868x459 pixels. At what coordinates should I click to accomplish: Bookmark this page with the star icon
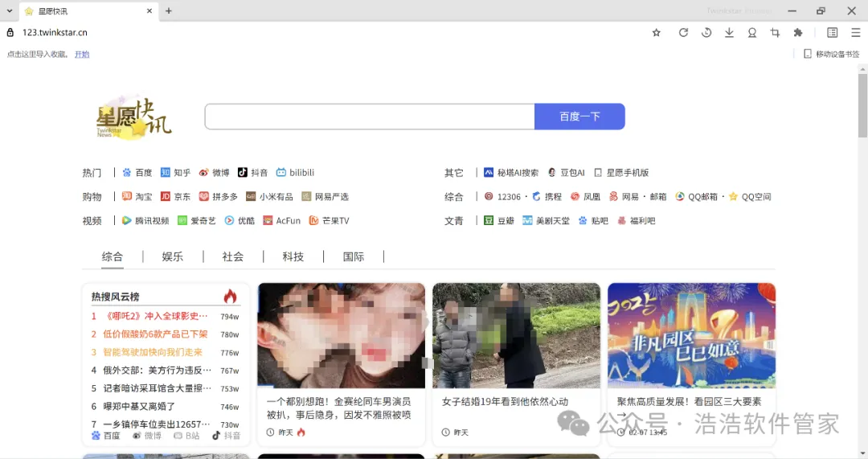point(656,33)
